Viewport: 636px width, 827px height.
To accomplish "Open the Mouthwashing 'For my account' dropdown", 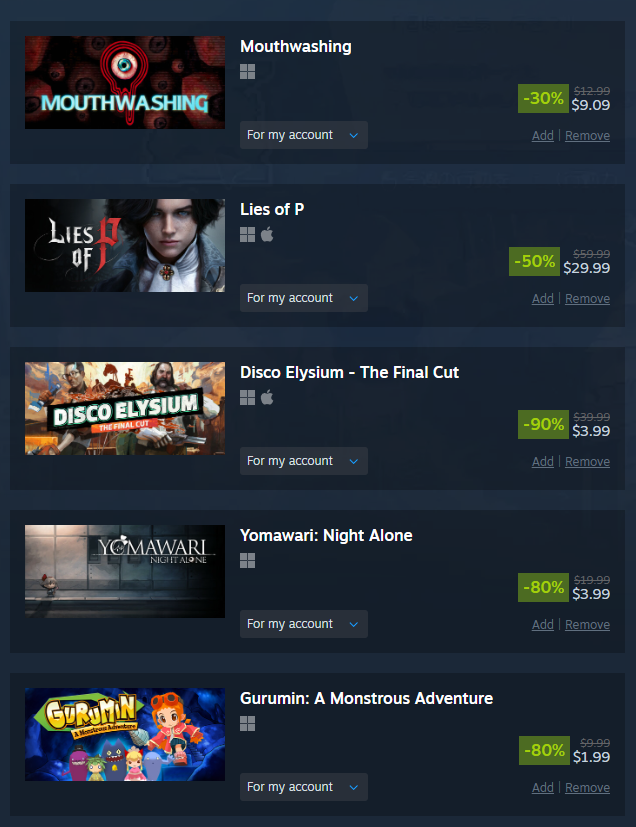I will pyautogui.click(x=304, y=135).
